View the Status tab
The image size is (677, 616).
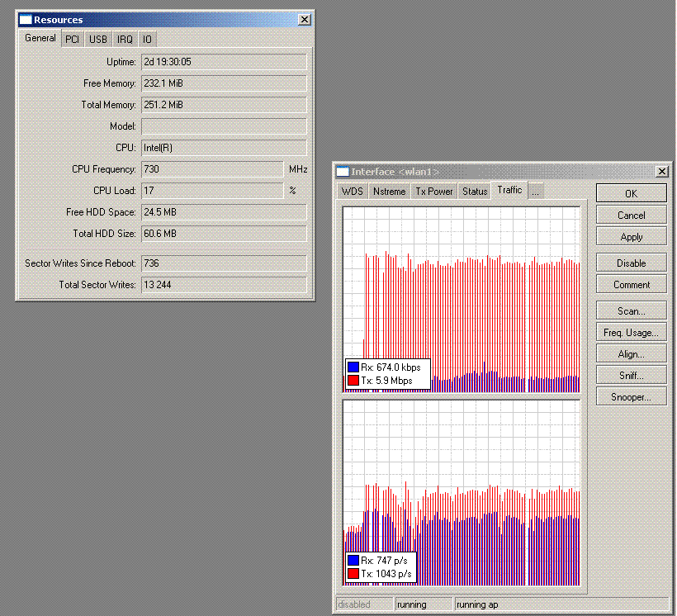475,191
